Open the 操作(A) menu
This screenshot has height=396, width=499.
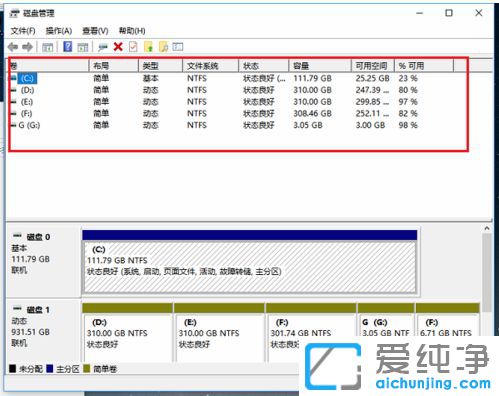pos(59,31)
